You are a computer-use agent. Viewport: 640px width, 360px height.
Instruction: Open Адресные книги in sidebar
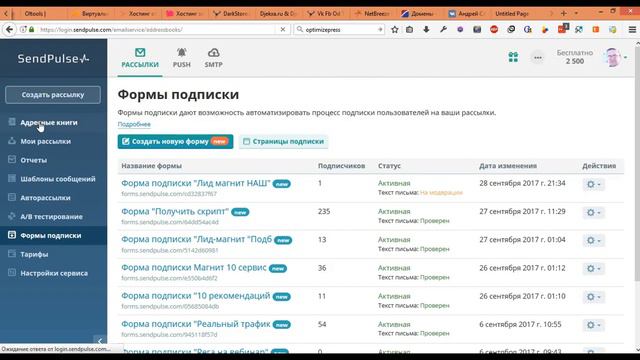(49, 122)
